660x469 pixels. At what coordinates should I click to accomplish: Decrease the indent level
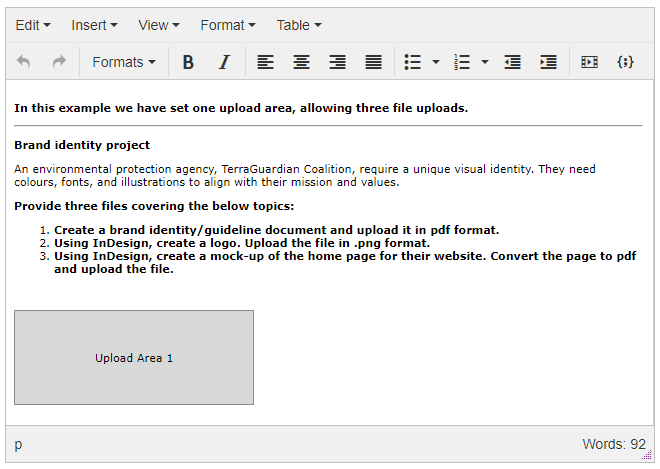tap(513, 62)
